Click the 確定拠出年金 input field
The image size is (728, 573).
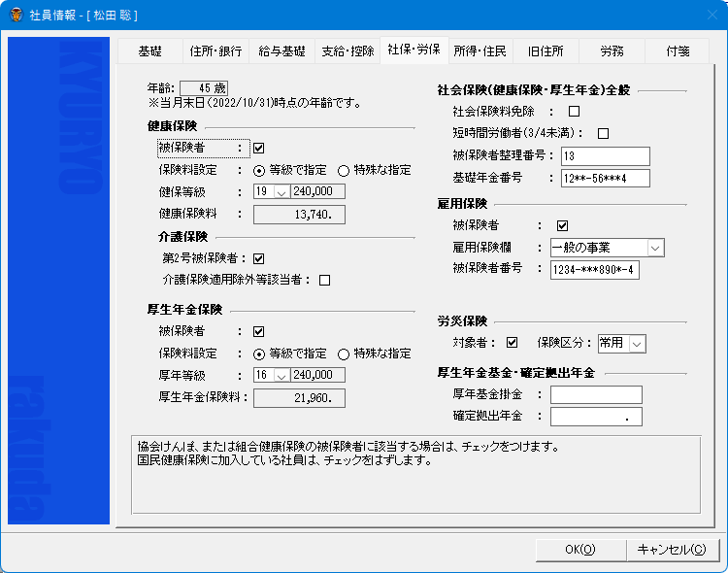pyautogui.click(x=596, y=417)
